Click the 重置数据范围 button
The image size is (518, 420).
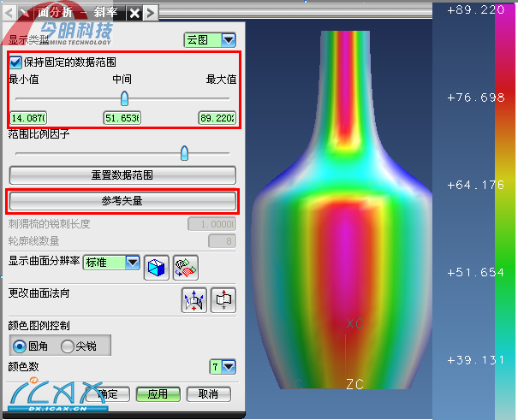tap(122, 175)
